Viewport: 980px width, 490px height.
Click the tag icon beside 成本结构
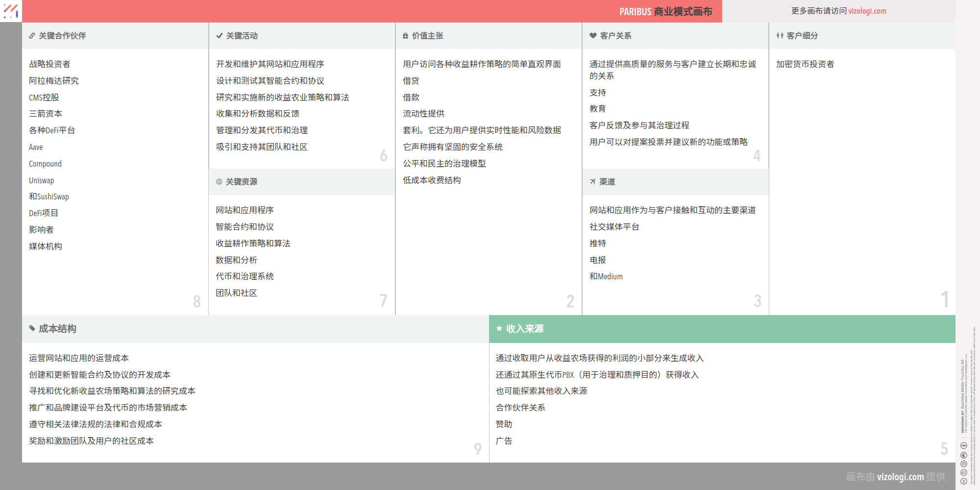[32, 328]
